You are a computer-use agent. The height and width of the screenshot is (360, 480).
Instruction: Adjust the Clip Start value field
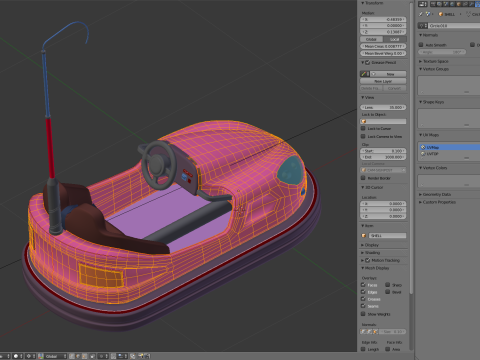[x=383, y=151]
